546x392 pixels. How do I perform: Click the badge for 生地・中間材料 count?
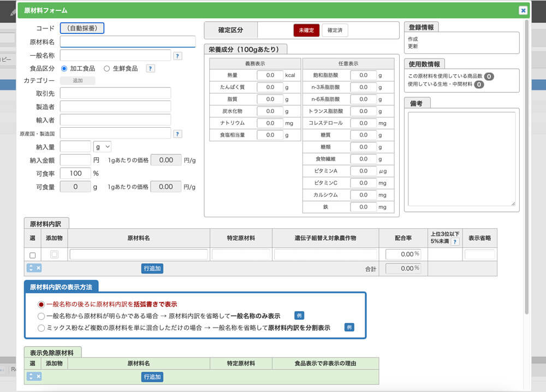pos(479,84)
